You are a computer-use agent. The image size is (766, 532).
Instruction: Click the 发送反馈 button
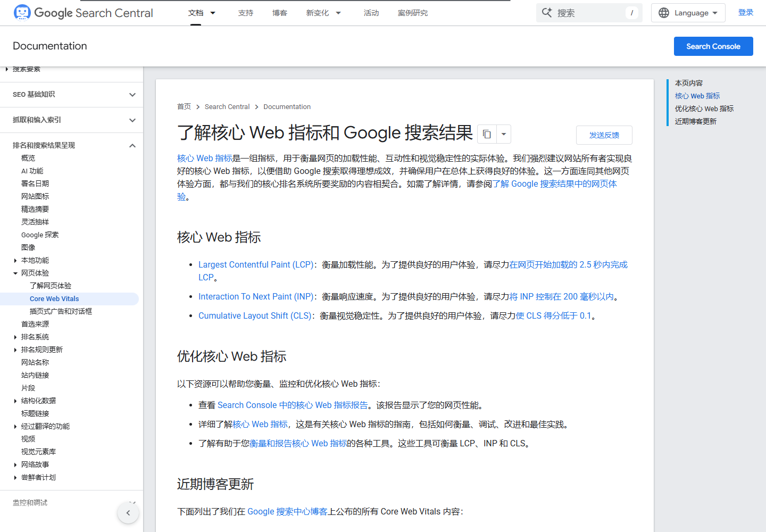coord(604,135)
